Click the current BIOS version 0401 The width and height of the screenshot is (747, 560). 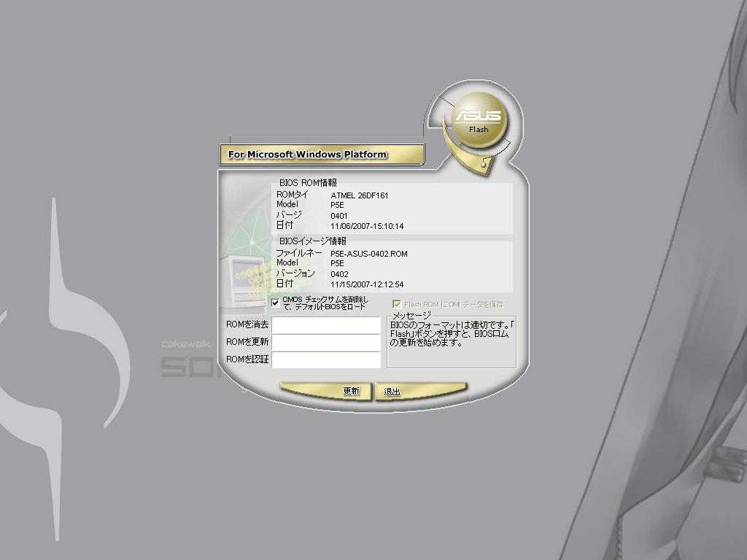[x=338, y=216]
